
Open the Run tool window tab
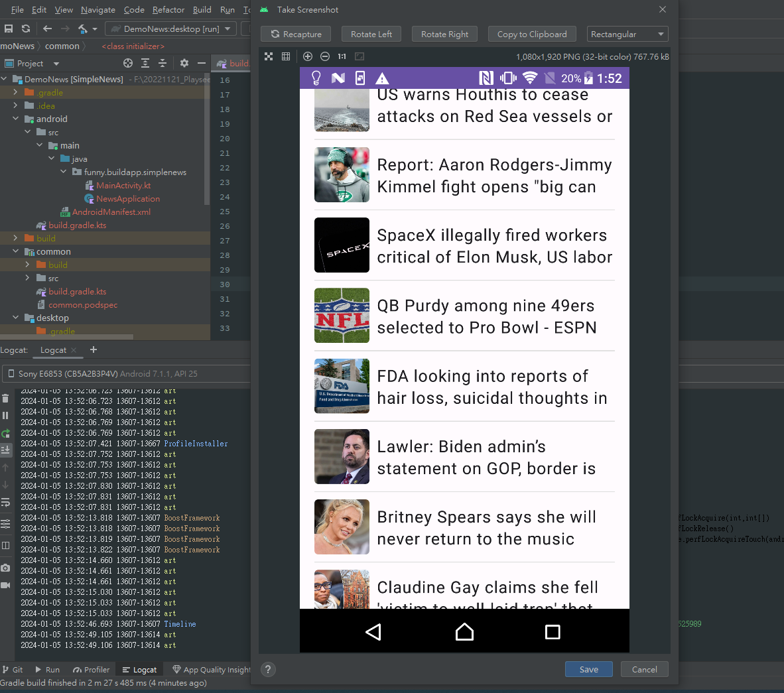click(48, 670)
